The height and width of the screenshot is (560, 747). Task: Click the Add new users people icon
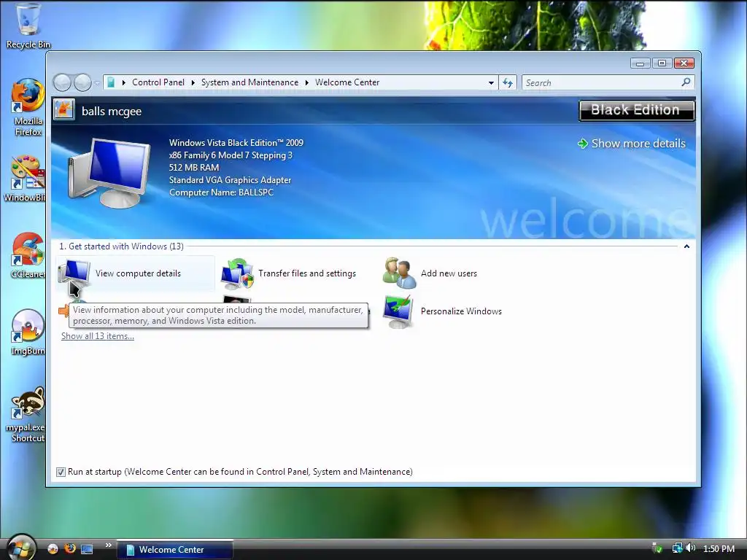point(399,273)
